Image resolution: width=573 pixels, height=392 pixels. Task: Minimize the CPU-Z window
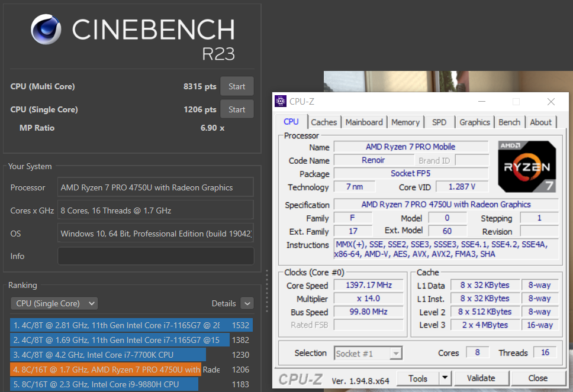(x=482, y=102)
